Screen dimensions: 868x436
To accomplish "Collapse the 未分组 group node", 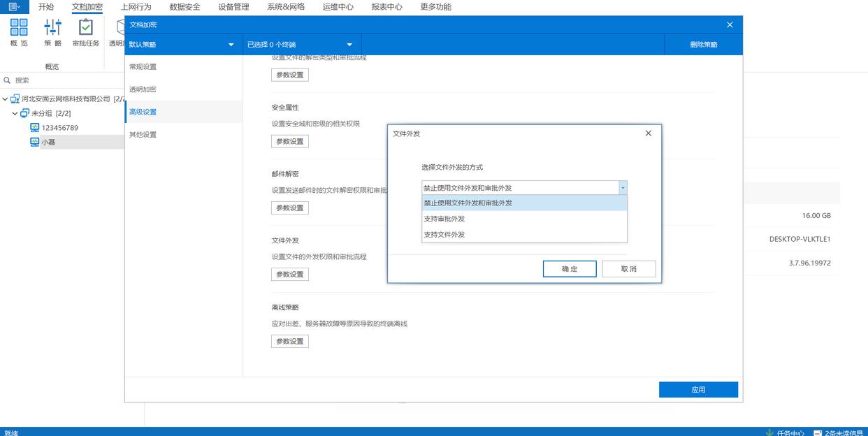I will 15,113.
